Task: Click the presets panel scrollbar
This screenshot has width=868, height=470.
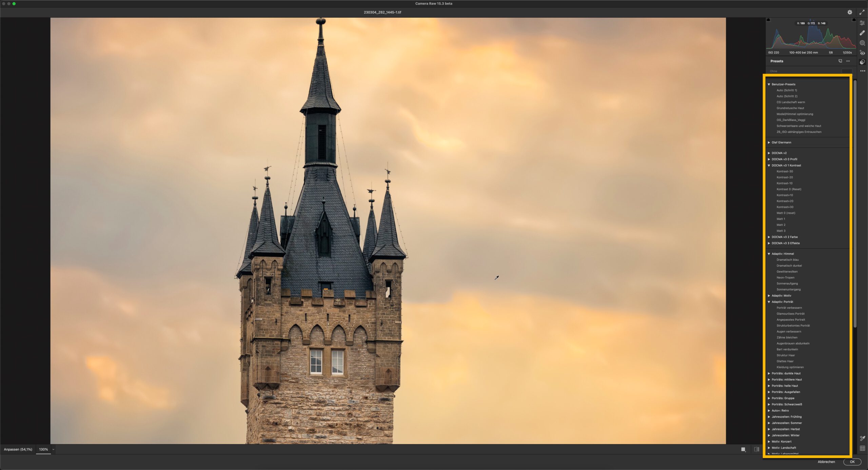Action: coord(855,203)
